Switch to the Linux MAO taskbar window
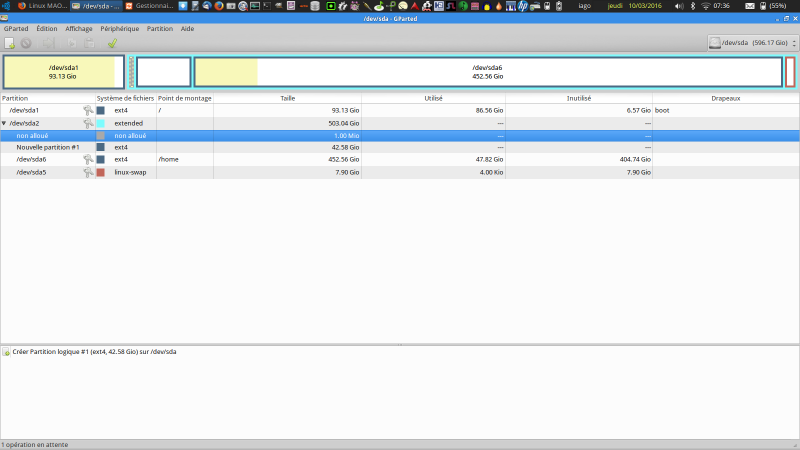Image resolution: width=800 pixels, height=450 pixels. [42, 6]
